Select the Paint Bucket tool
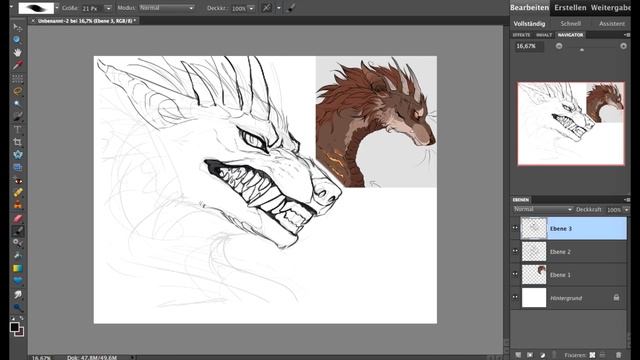Screen dimensions: 640x360 point(17,256)
